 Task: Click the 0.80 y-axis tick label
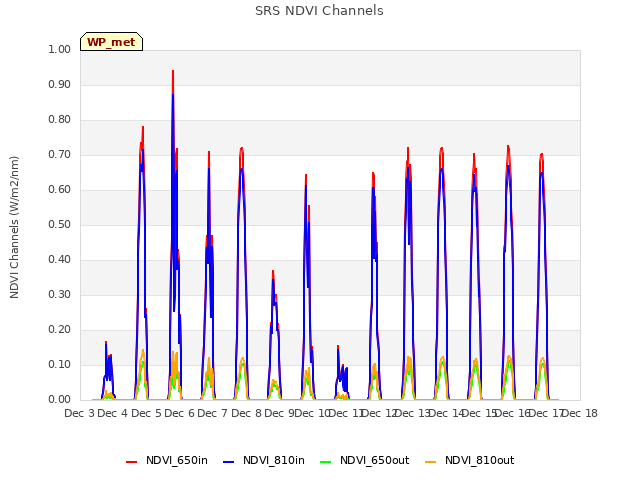point(60,120)
